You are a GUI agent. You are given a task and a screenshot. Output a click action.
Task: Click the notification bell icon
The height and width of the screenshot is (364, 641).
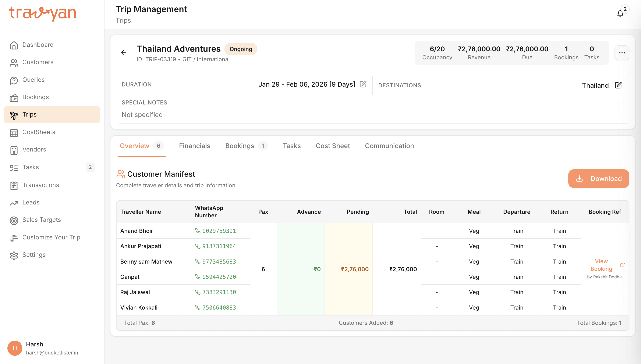click(x=620, y=14)
